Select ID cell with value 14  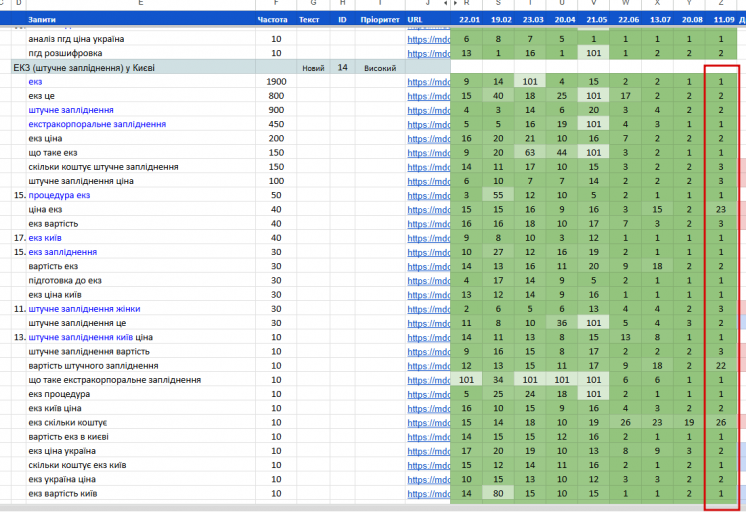(x=343, y=68)
